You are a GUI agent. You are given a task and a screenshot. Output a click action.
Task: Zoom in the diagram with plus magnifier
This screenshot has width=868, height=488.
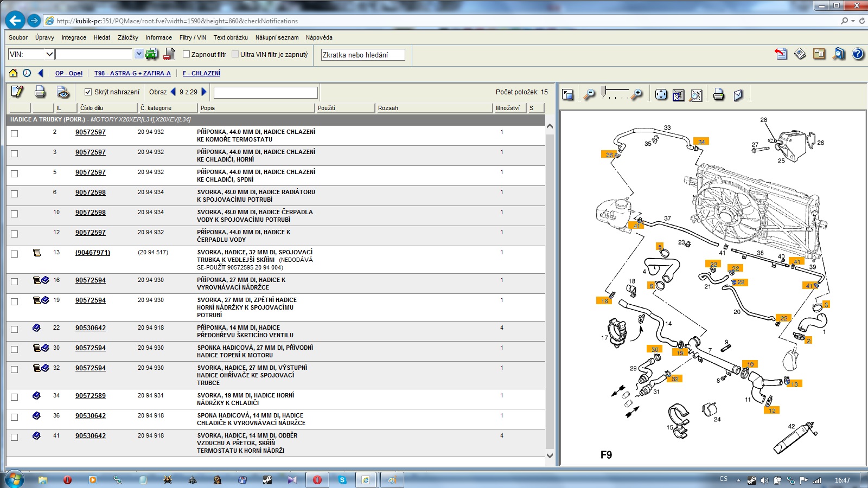click(x=637, y=94)
